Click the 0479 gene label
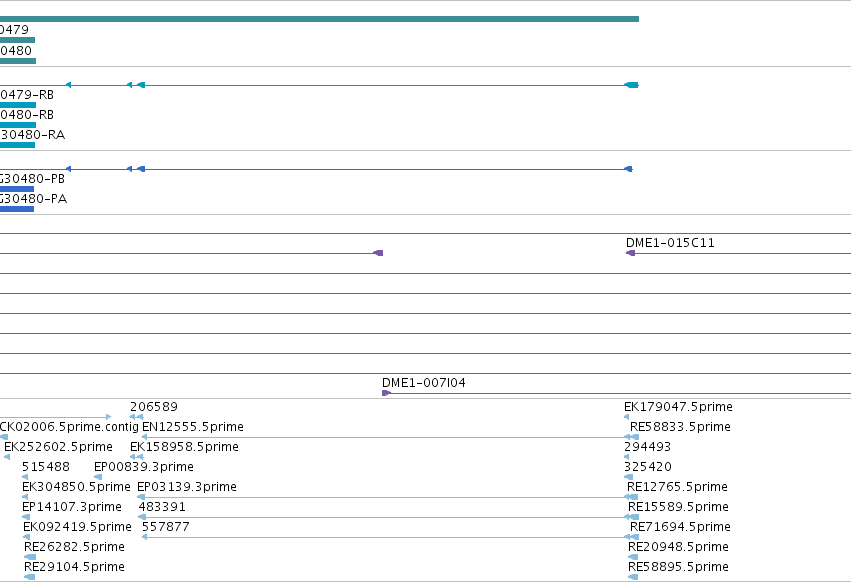851x582 pixels. click(14, 30)
